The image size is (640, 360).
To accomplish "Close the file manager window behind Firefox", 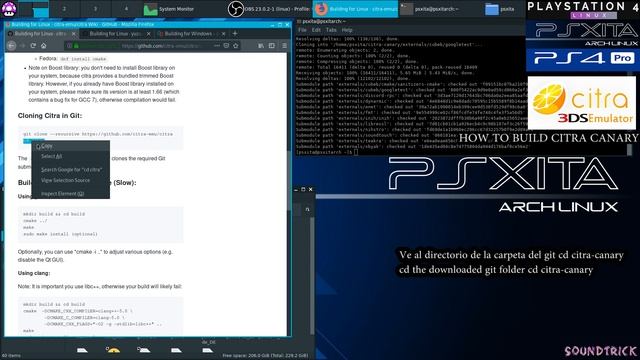I will click(311, 189).
